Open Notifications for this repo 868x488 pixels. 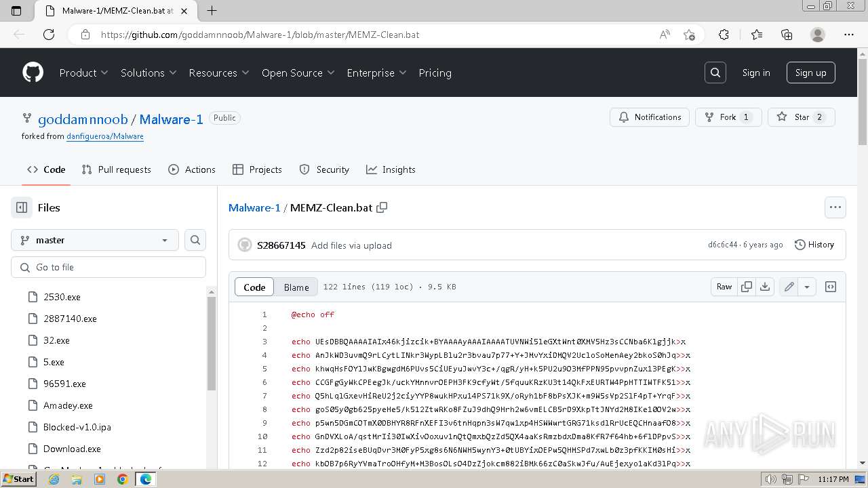[650, 117]
